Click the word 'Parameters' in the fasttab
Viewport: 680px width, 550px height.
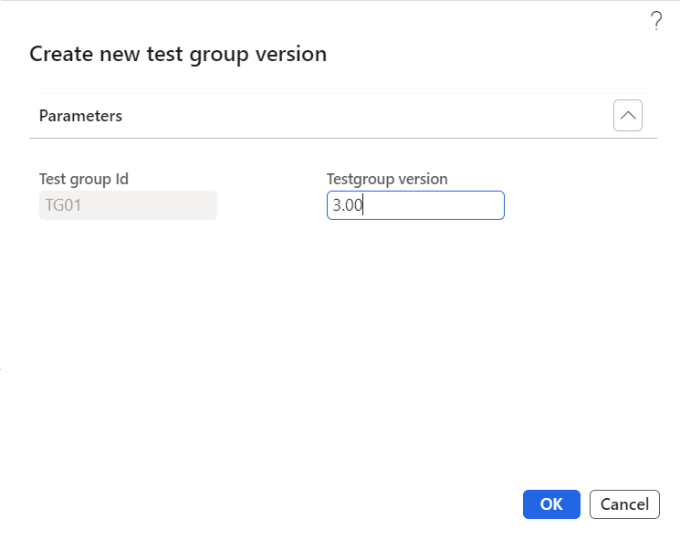80,116
